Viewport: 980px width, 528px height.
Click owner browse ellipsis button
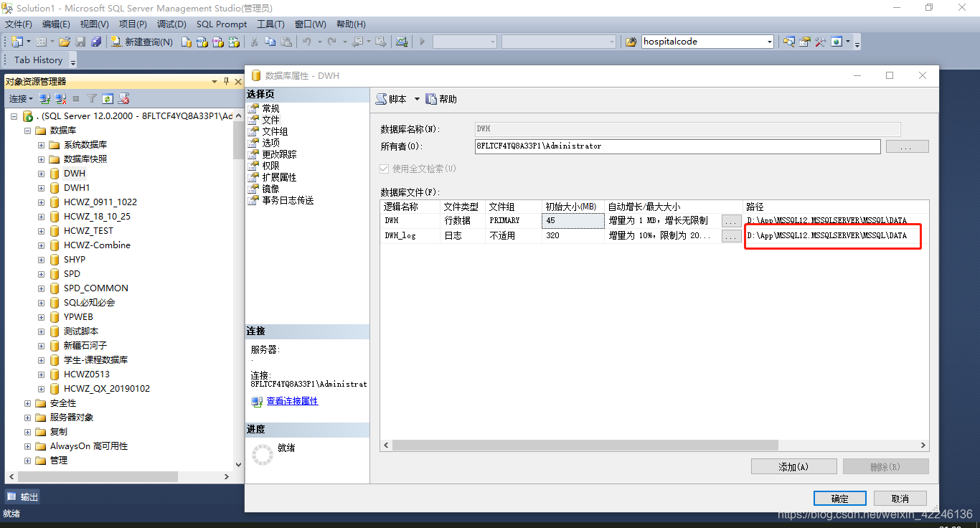tap(907, 146)
